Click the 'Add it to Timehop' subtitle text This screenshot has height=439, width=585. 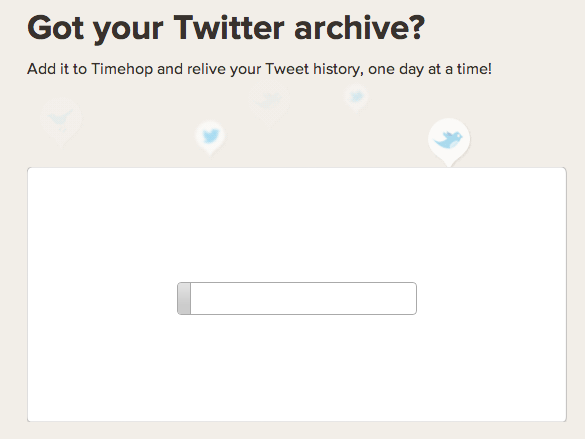click(x=260, y=69)
